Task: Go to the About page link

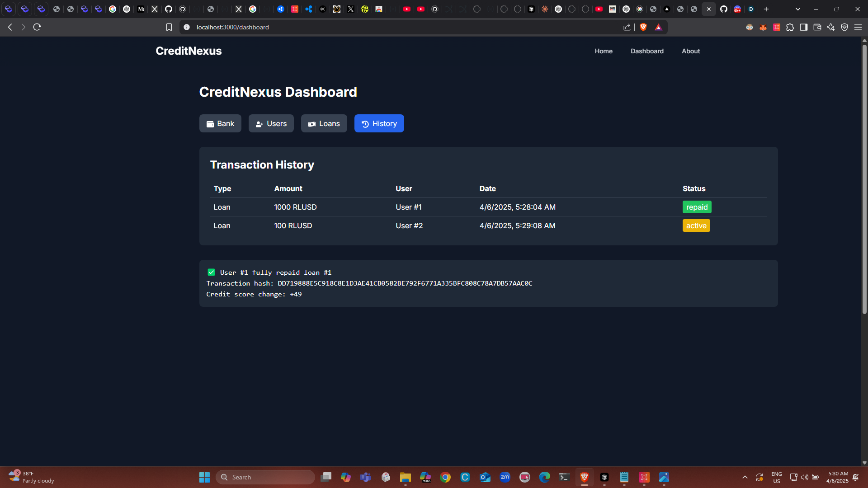Action: (x=690, y=51)
